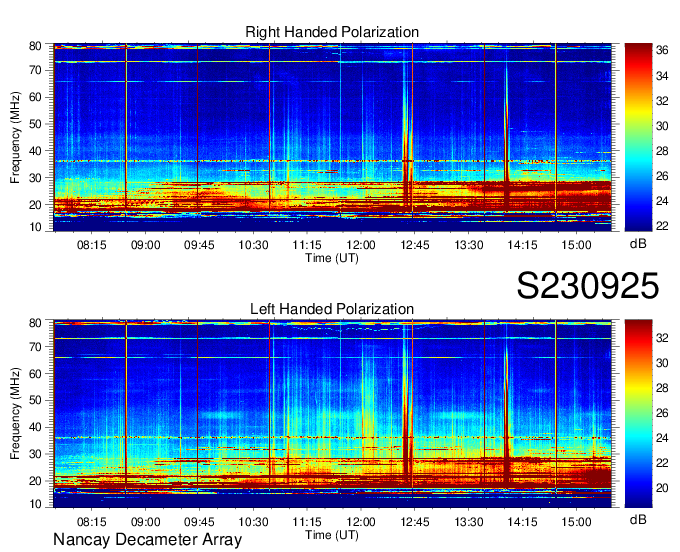The image size is (680, 552).
Task: Click the 09:00 time tick under Right Handed plot
Action: pyautogui.click(x=146, y=245)
